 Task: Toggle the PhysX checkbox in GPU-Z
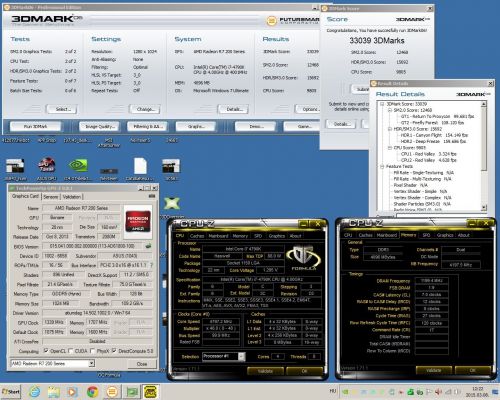pos(92,351)
